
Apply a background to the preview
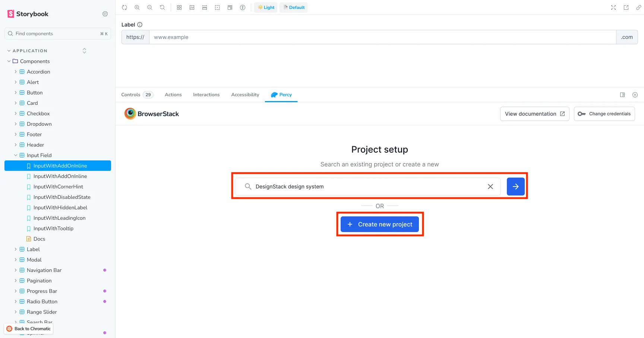point(192,7)
